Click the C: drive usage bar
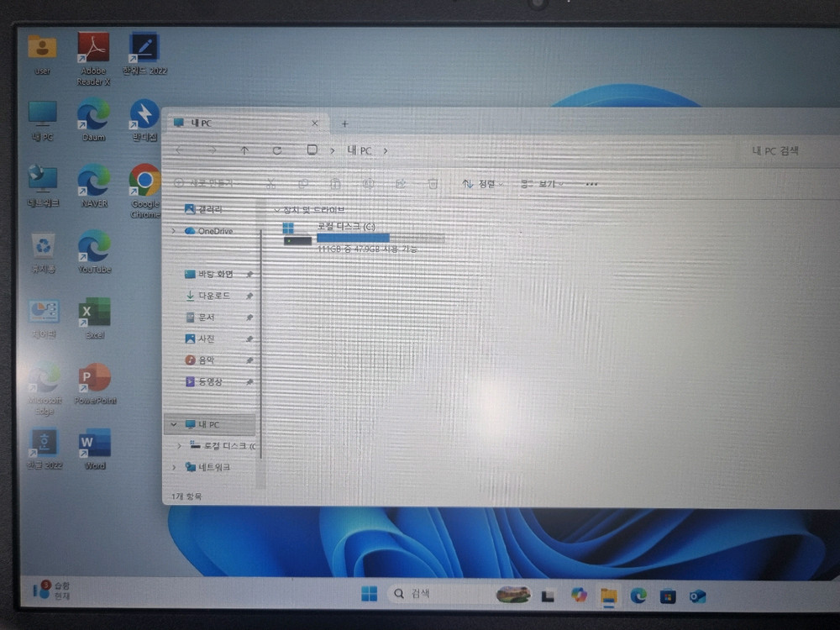 [x=381, y=238]
